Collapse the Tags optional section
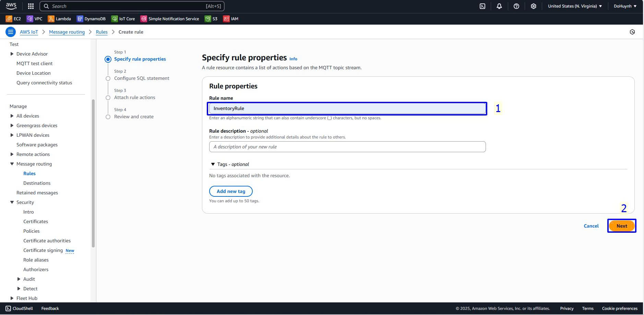Image resolution: width=644 pixels, height=315 pixels. pos(213,164)
